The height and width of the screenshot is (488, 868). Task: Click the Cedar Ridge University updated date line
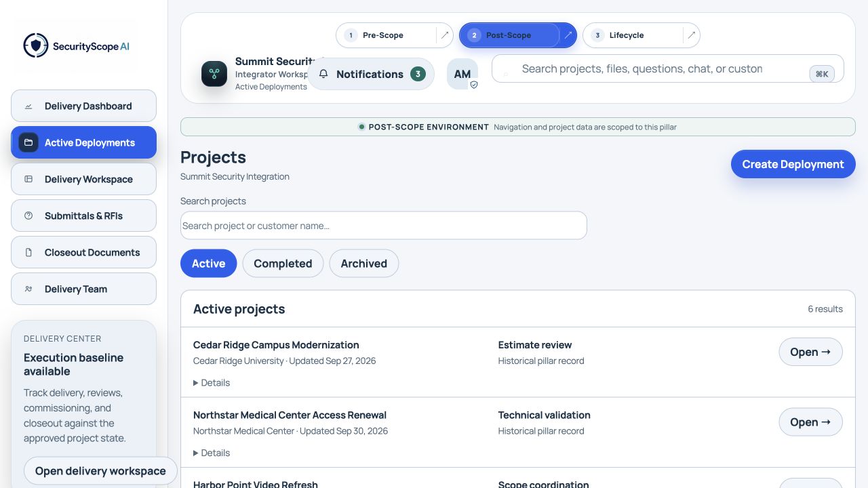click(285, 361)
